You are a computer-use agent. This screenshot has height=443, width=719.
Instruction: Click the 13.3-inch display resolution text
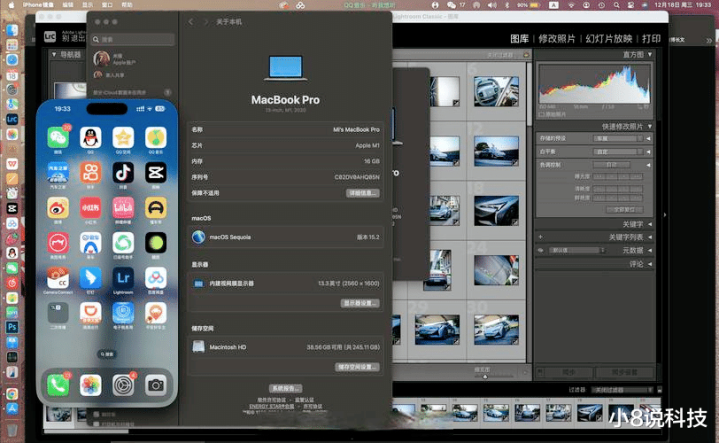(348, 283)
